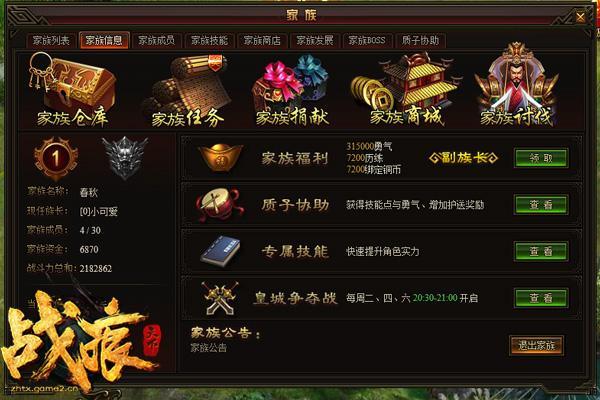Click the silver demon mask emblem
The width and height of the screenshot is (600, 400).
click(124, 157)
